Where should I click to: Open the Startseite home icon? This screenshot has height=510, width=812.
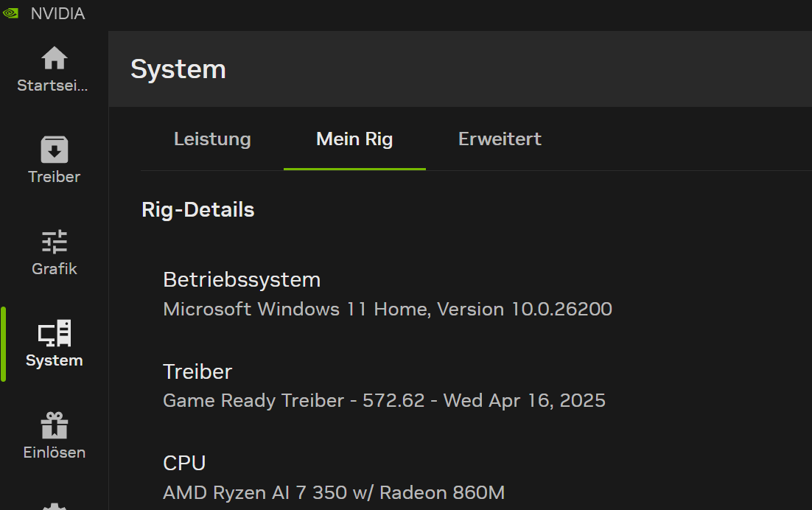[x=55, y=58]
